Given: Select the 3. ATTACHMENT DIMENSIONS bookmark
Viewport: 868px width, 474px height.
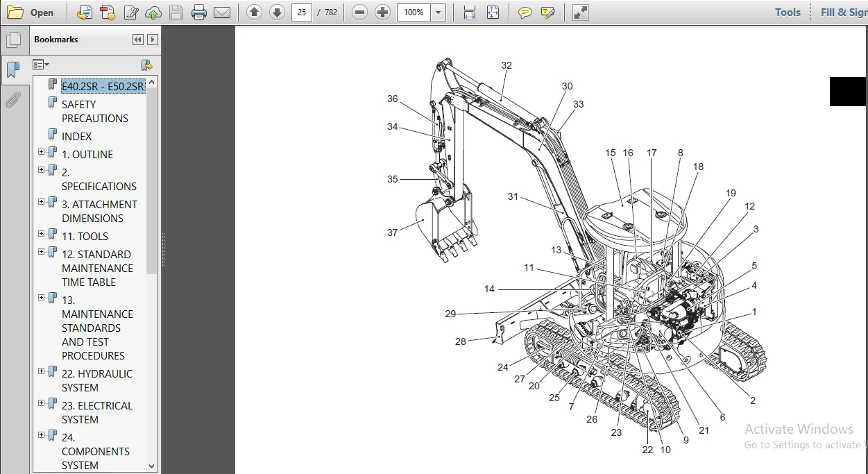Looking at the screenshot, I should [99, 211].
